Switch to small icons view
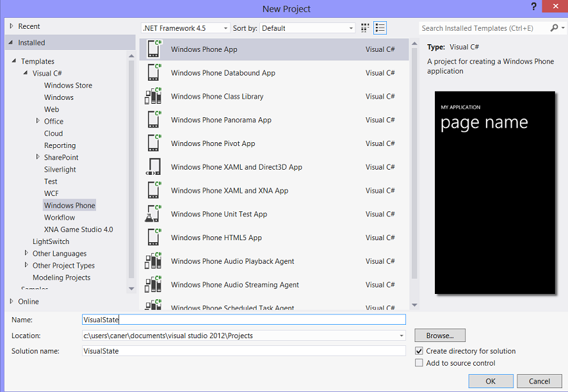568x392 pixels. (365, 28)
